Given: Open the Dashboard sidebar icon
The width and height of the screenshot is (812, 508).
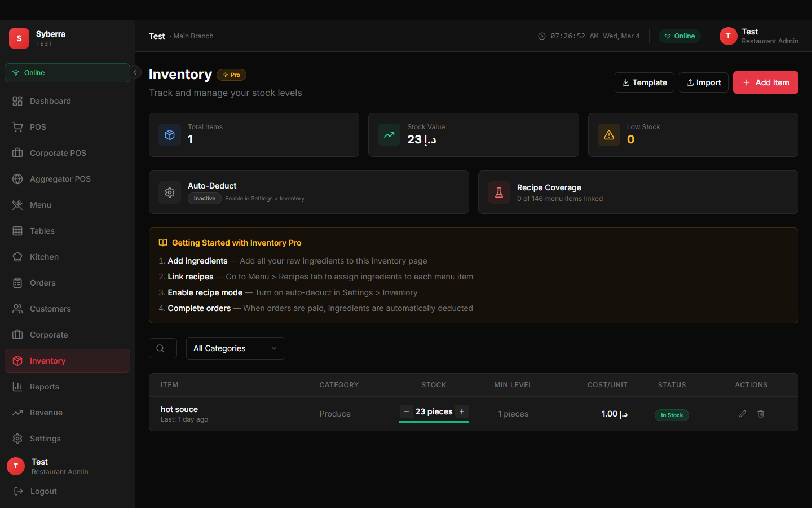Looking at the screenshot, I should tap(18, 101).
